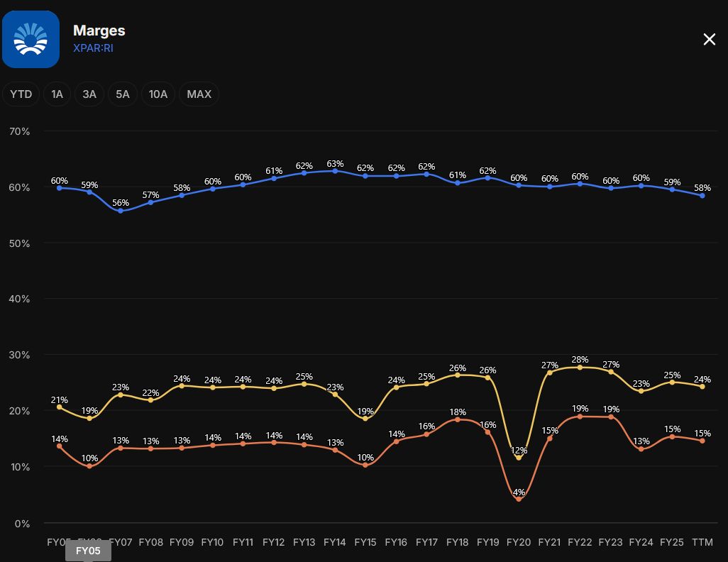728x562 pixels.
Task: Open the XPAR:RI ticker link
Action: click(93, 48)
